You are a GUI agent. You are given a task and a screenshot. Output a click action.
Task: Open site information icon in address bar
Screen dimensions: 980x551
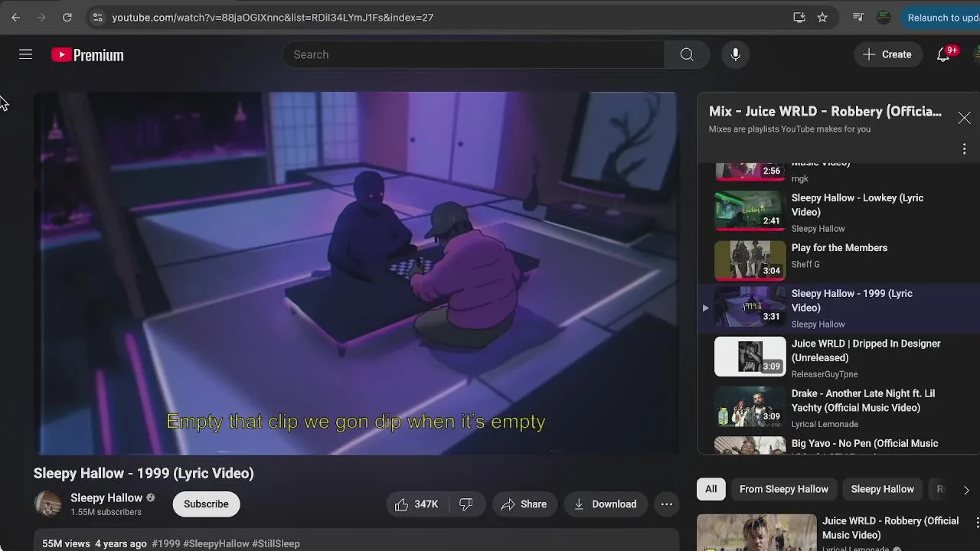(97, 17)
